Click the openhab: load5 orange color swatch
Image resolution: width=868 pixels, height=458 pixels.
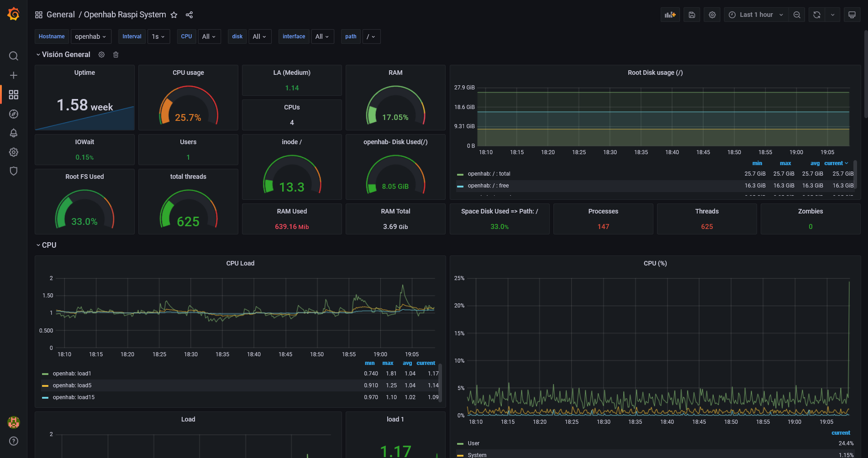coord(45,385)
